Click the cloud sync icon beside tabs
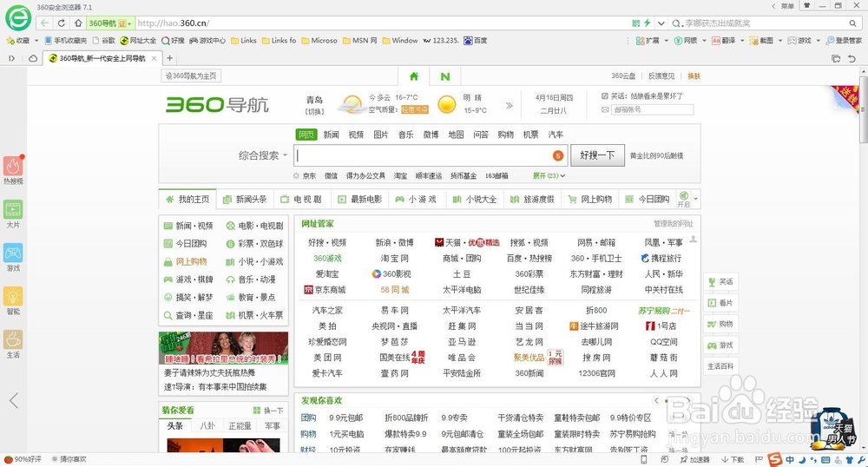This screenshot has width=868, height=467. pyautogui.click(x=33, y=58)
